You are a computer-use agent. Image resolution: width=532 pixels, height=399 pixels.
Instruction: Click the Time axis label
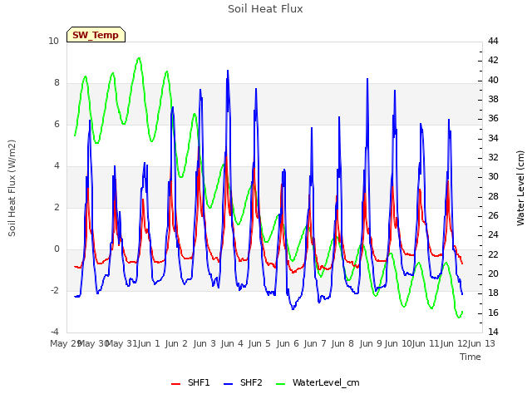[x=470, y=357]
